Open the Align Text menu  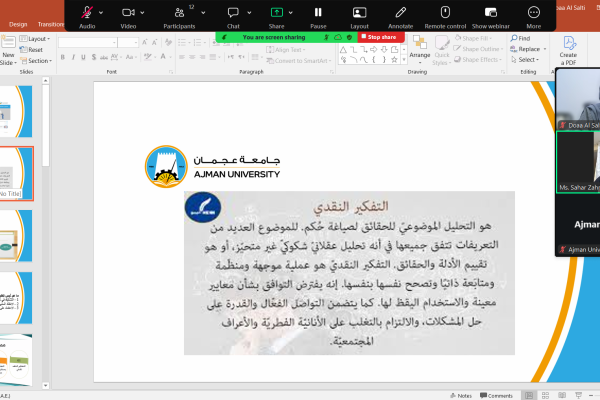(x=285, y=50)
